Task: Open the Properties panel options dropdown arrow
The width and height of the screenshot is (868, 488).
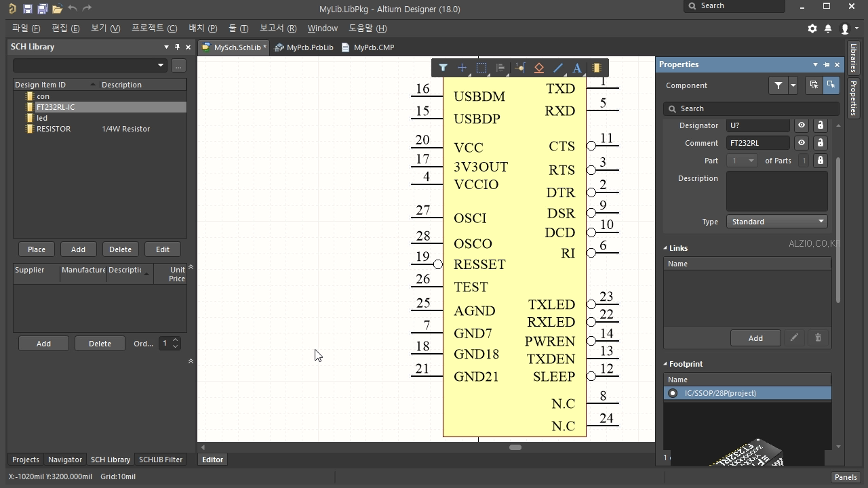Action: tap(815, 64)
